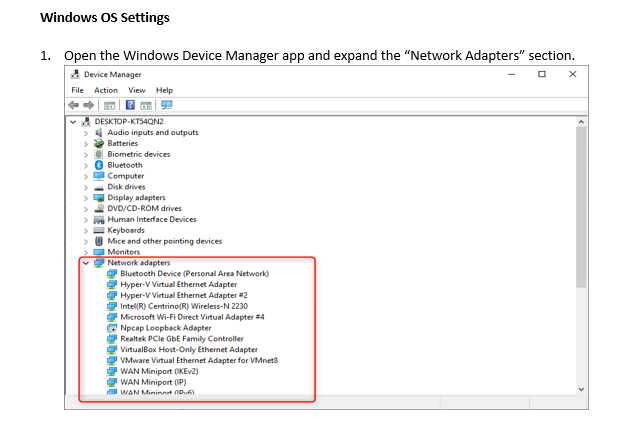Click the mouse icon beside Mice and other pointing devices
Viewport: 635px width, 428px height.
[x=99, y=241]
